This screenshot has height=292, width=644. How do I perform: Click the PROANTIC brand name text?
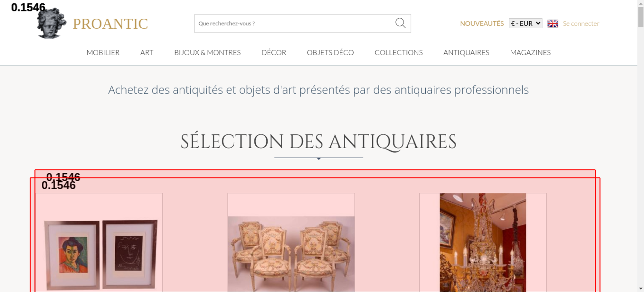[x=110, y=24]
